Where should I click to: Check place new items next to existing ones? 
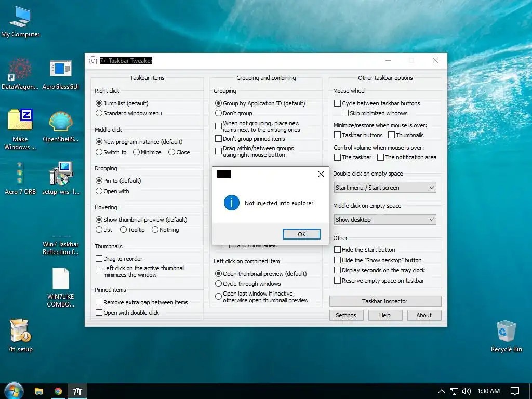[258, 127]
